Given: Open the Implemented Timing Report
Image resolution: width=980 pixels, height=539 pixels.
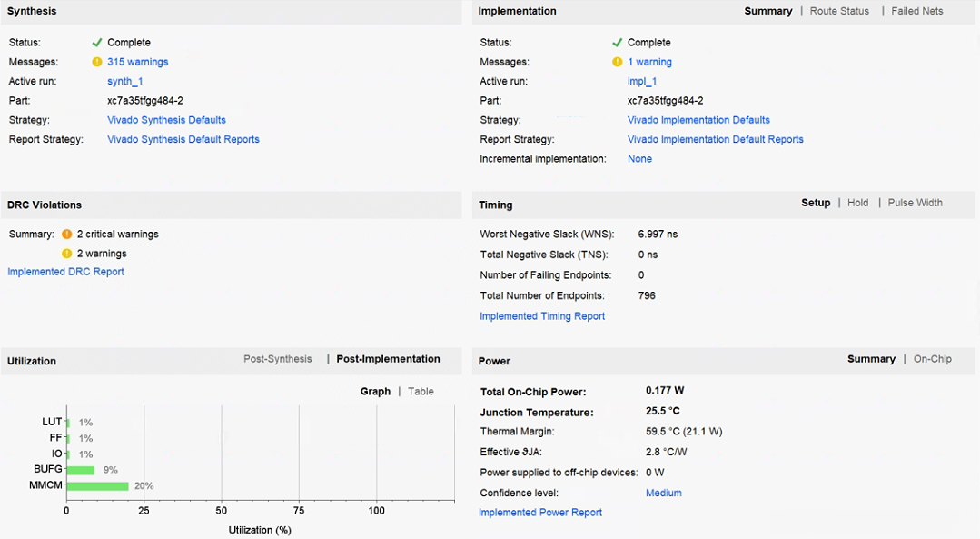Looking at the screenshot, I should [542, 316].
